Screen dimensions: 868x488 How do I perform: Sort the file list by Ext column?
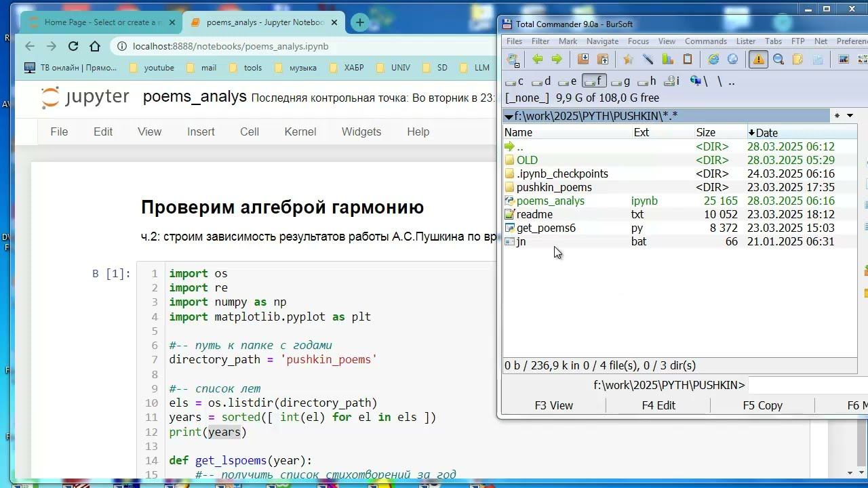(663, 133)
